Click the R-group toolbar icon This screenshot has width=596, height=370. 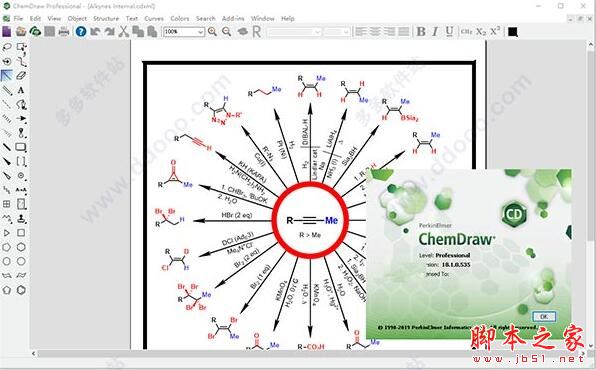[257, 32]
